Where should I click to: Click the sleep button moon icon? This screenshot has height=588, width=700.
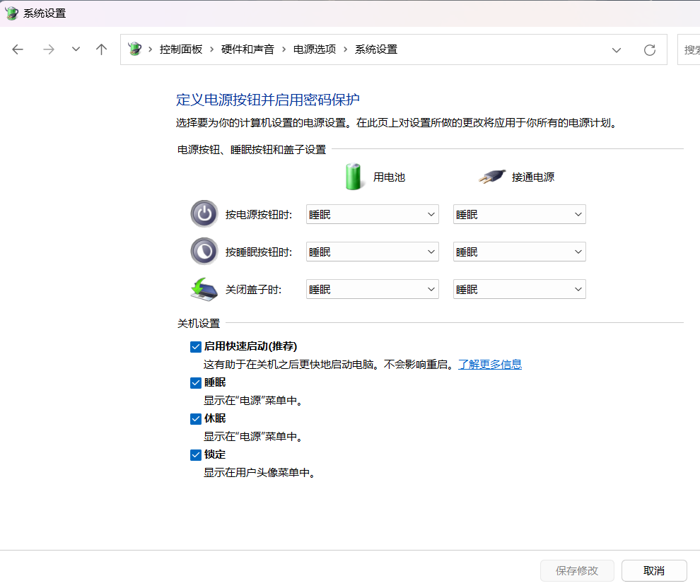[x=204, y=252]
